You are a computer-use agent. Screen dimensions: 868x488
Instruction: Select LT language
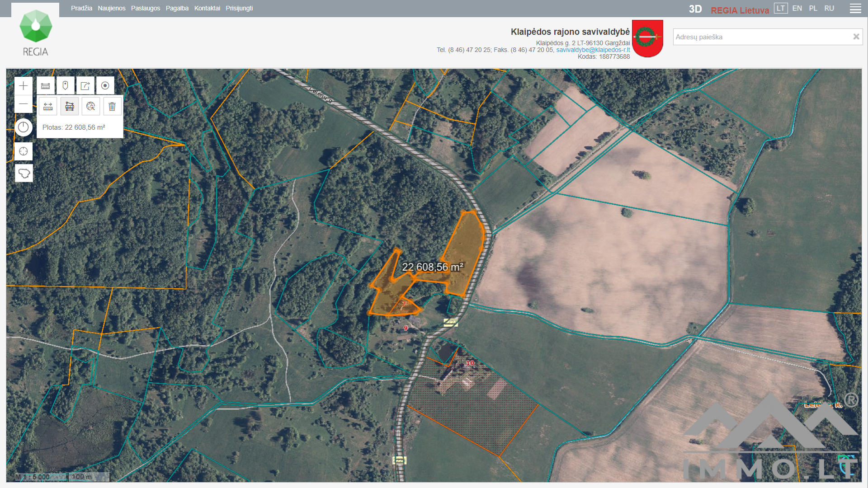click(781, 8)
